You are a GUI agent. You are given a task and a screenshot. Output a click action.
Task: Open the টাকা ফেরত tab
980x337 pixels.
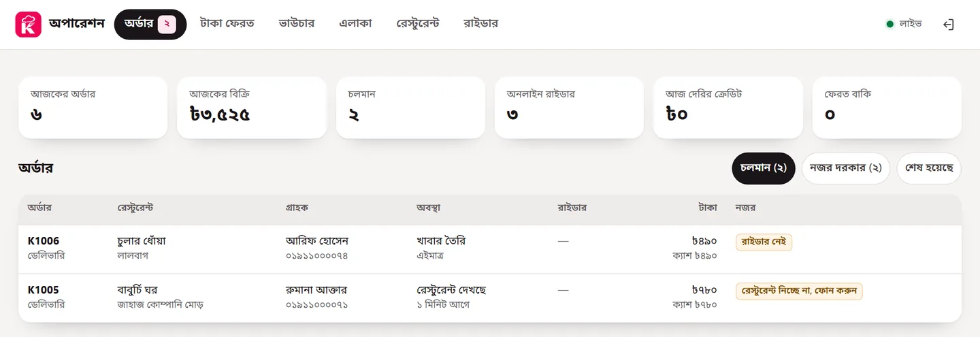227,24
